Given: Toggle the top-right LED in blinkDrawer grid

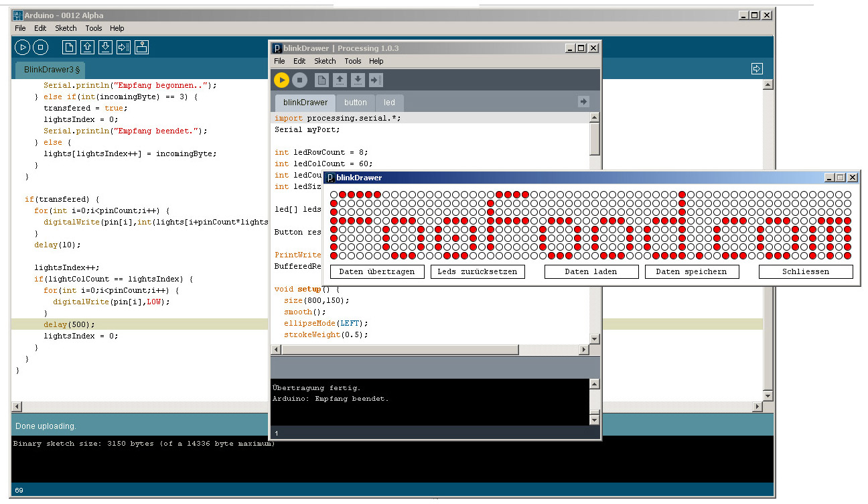Looking at the screenshot, I should (x=847, y=195).
